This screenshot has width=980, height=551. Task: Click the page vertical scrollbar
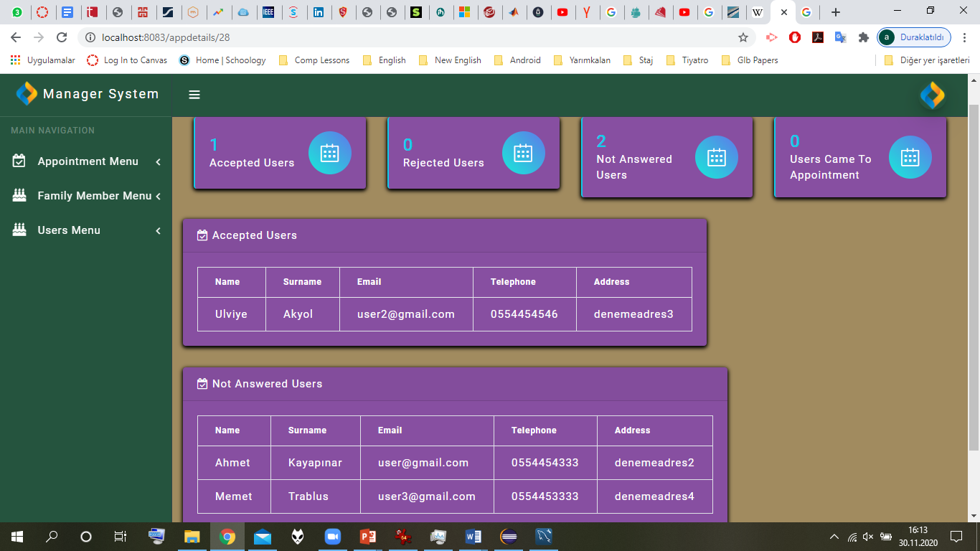(974, 278)
